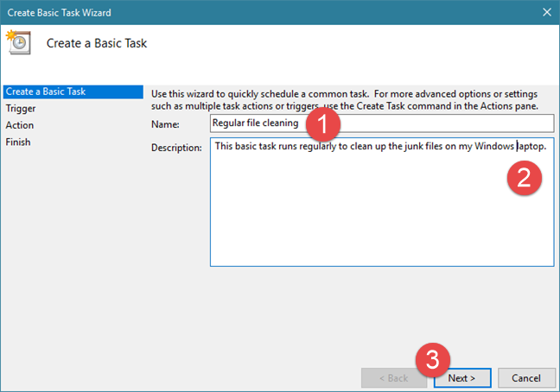Click the red circle numbered 1

(323, 124)
